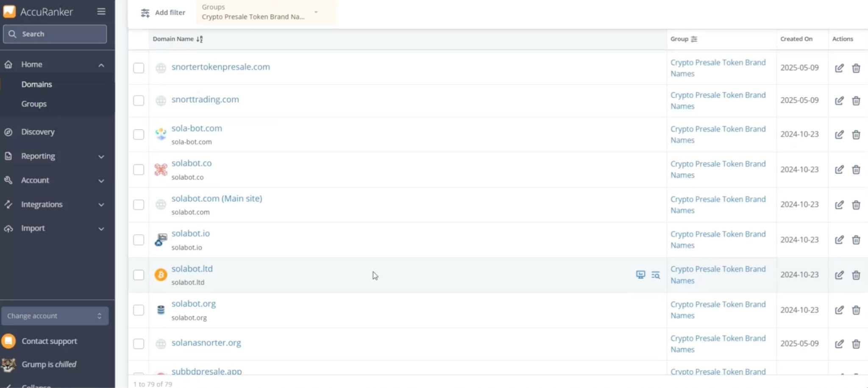This screenshot has width=868, height=388.
Task: Open solanasnorter.org domain link
Action: coord(206,343)
